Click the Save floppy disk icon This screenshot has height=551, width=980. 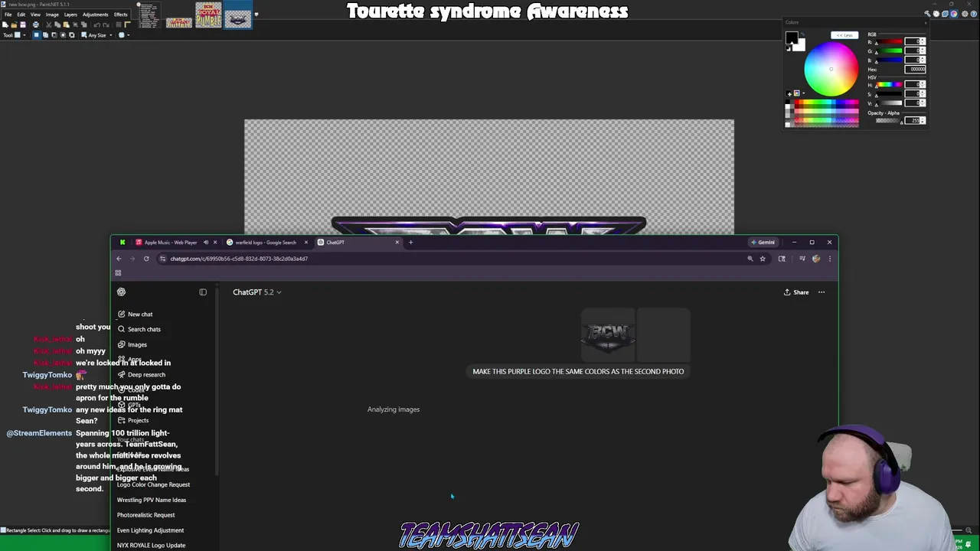[23, 24]
